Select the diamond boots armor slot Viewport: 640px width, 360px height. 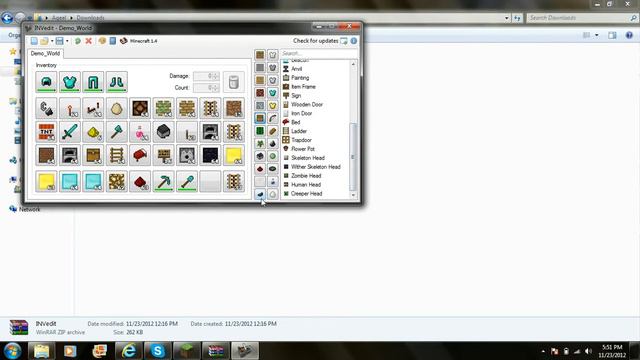(117, 82)
